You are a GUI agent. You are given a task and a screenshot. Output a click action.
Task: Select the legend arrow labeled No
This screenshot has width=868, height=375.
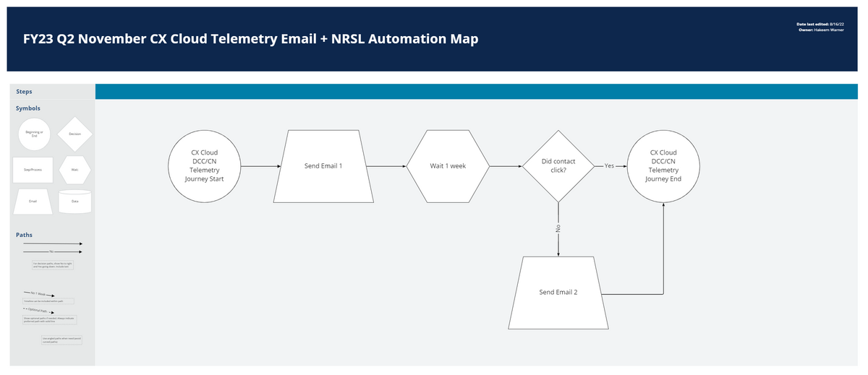[x=53, y=251]
